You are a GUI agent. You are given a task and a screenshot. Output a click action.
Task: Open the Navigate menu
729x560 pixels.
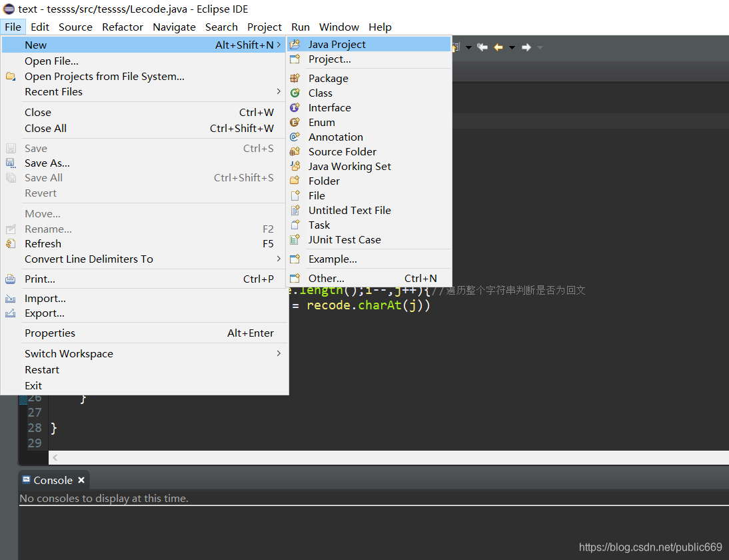pyautogui.click(x=175, y=27)
